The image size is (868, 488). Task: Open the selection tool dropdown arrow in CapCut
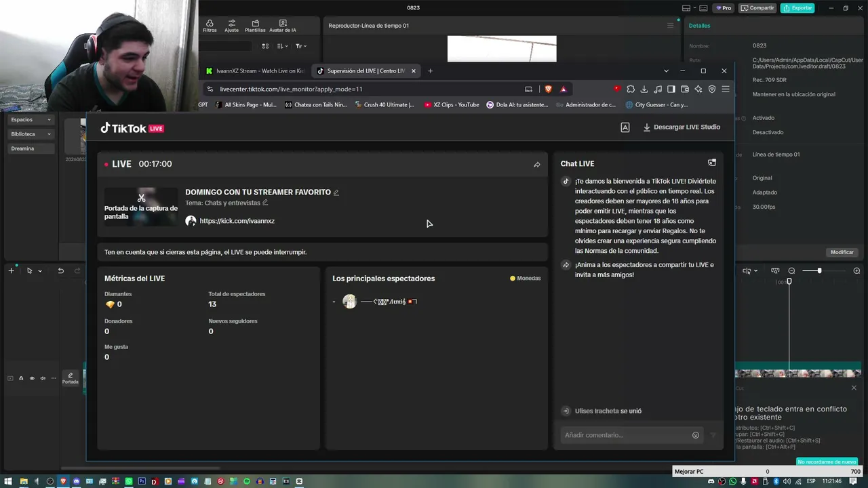[x=40, y=271]
